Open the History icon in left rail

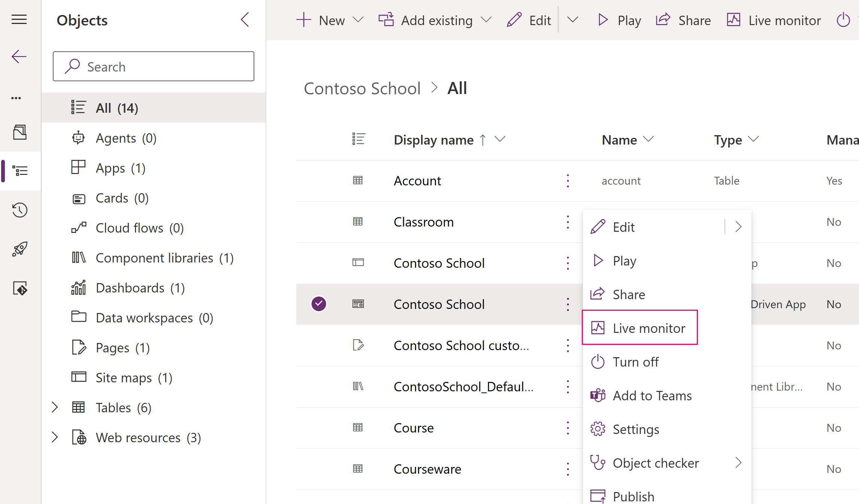click(20, 210)
